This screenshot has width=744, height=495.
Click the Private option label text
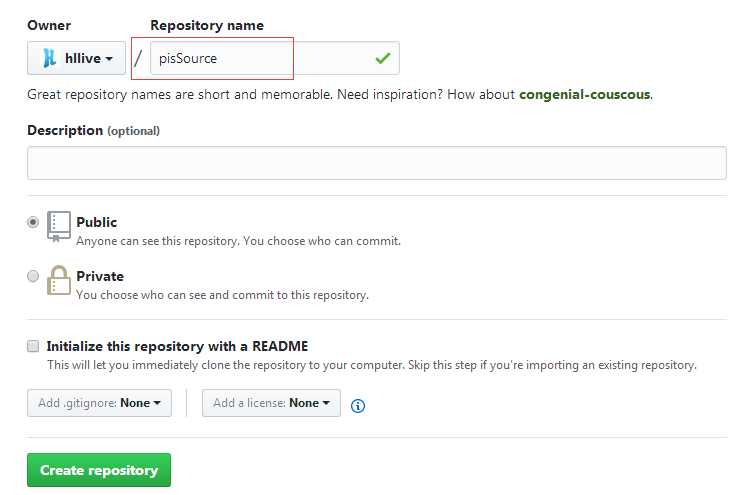(100, 276)
